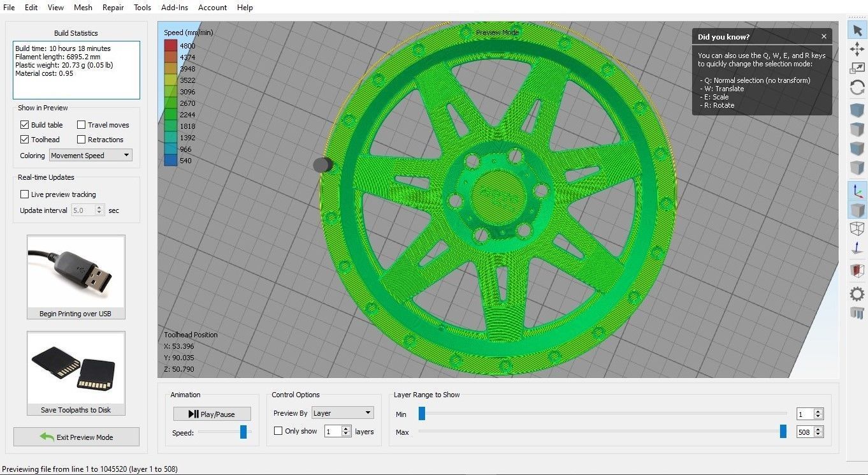Click the USB cable image

pyautogui.click(x=76, y=272)
